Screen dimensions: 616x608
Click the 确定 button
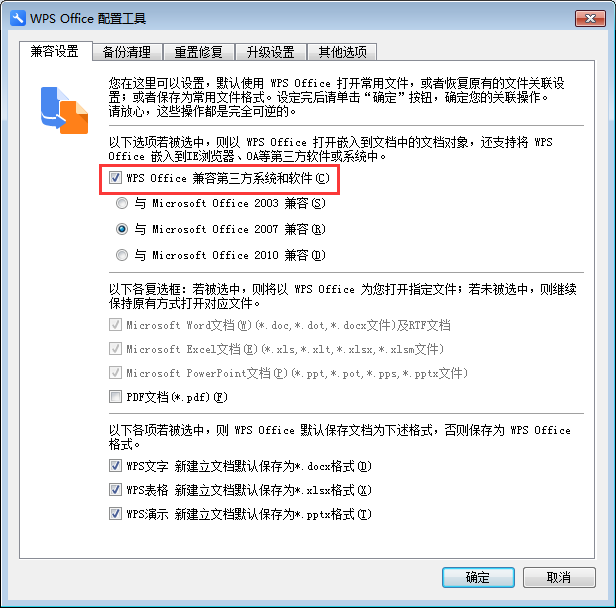(478, 577)
